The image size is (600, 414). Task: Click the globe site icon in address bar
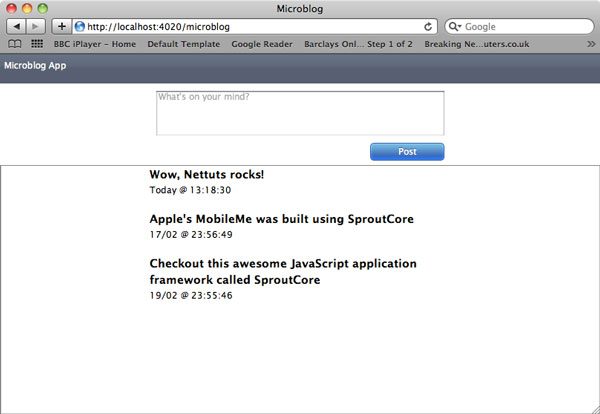[80, 26]
